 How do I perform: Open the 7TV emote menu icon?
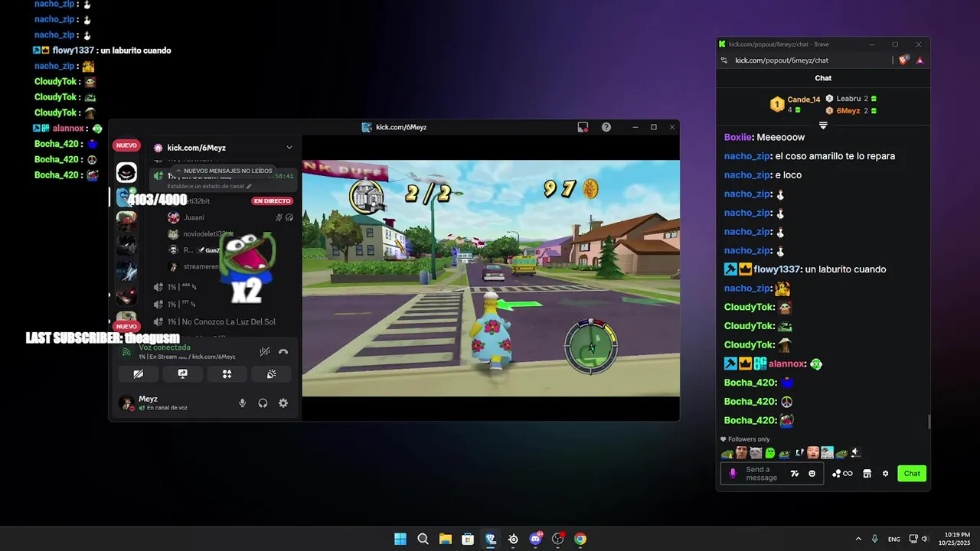[795, 474]
